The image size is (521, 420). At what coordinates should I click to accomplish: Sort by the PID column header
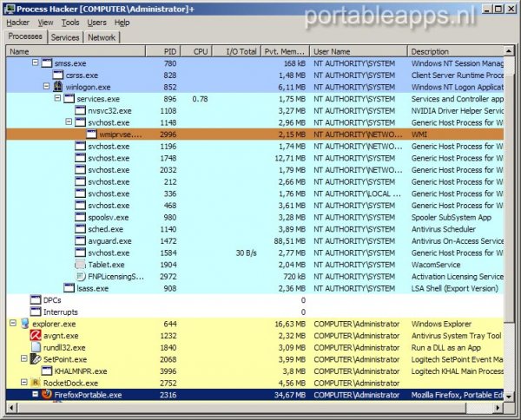click(163, 51)
